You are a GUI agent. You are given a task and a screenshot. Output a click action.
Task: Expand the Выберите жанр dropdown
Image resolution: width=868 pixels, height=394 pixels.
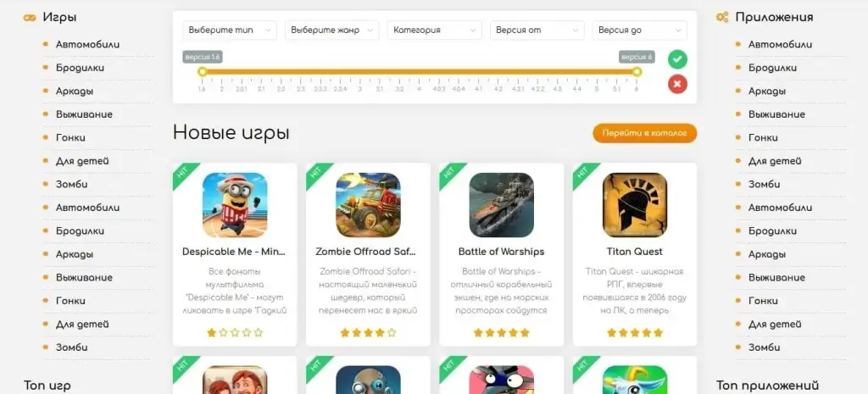[332, 30]
